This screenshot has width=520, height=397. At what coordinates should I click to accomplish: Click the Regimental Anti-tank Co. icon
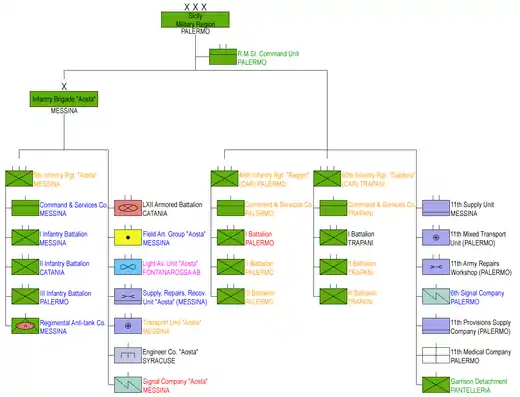[x=25, y=326]
